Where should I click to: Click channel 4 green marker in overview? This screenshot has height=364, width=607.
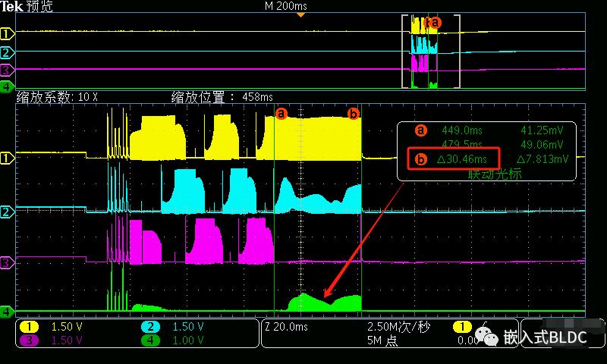point(7,86)
